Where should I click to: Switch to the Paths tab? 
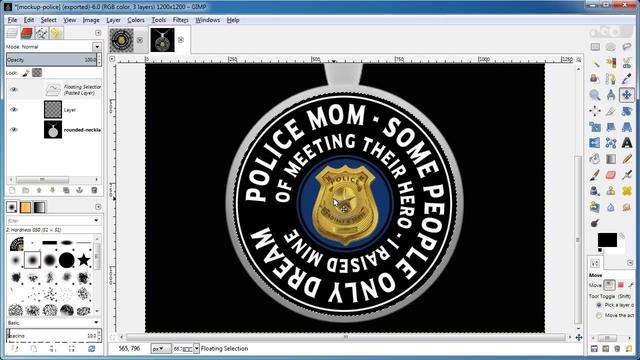click(41, 33)
